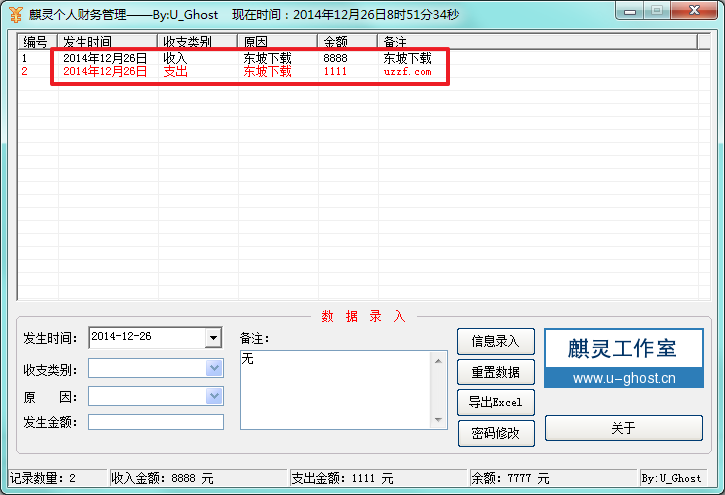The width and height of the screenshot is (725, 495).
Task: Click the 原因 column header
Action: pyautogui.click(x=277, y=42)
